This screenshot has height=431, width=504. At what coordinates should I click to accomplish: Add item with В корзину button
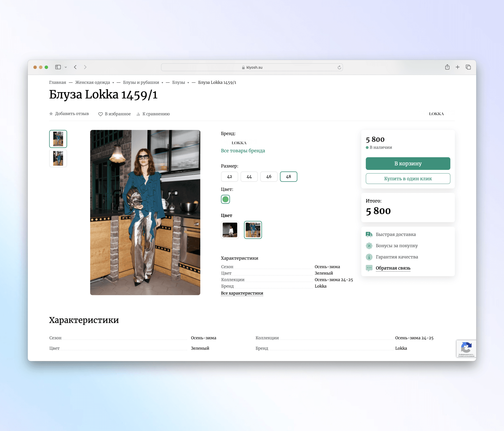(x=408, y=164)
